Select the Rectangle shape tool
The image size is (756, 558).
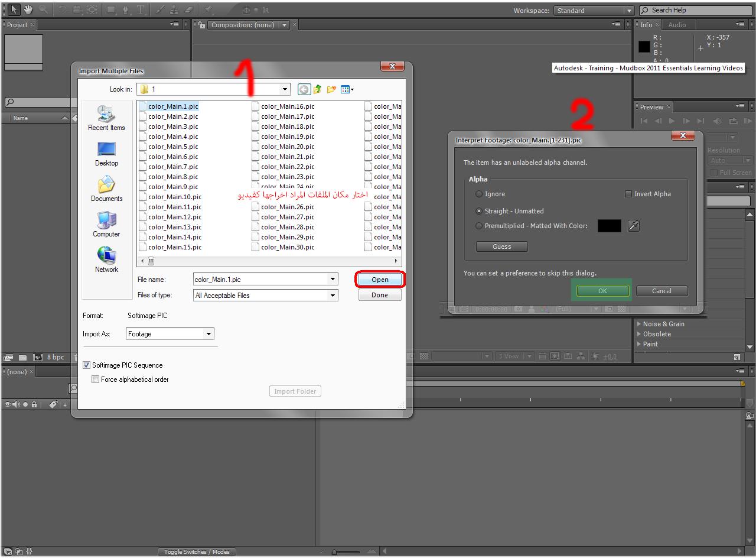tap(111, 9)
